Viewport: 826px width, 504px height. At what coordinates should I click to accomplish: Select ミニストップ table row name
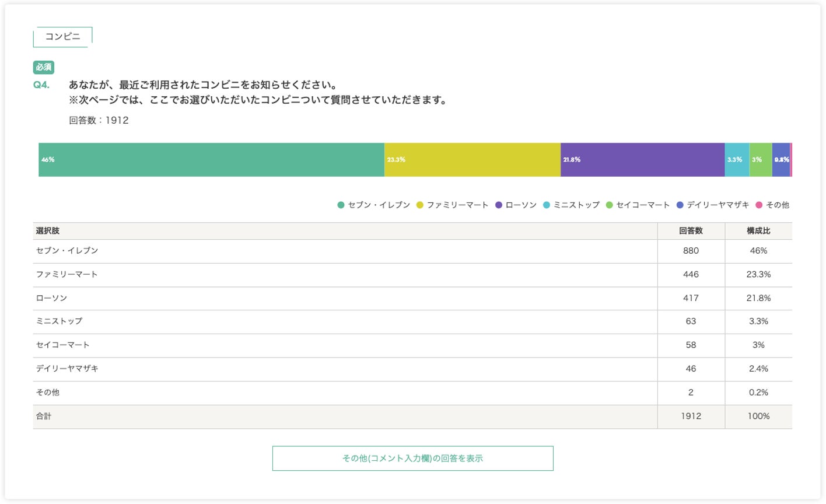(x=60, y=321)
